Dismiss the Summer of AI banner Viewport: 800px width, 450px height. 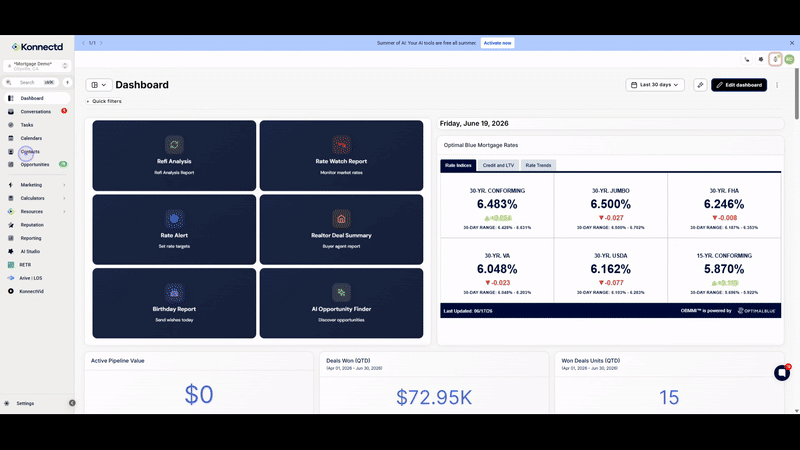(x=792, y=43)
